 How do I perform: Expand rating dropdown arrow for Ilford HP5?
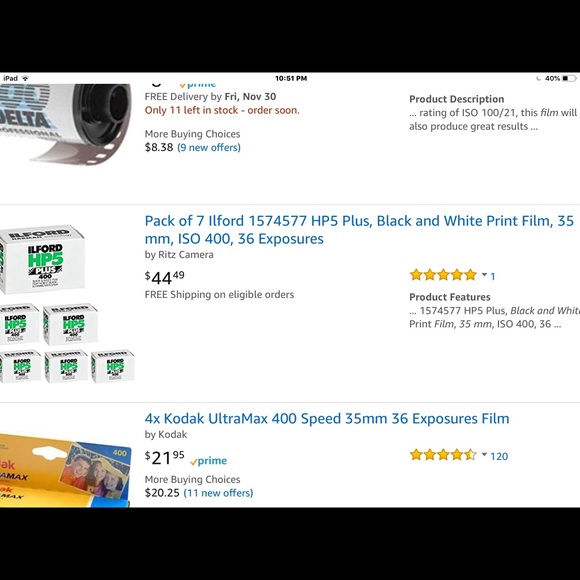(484, 275)
